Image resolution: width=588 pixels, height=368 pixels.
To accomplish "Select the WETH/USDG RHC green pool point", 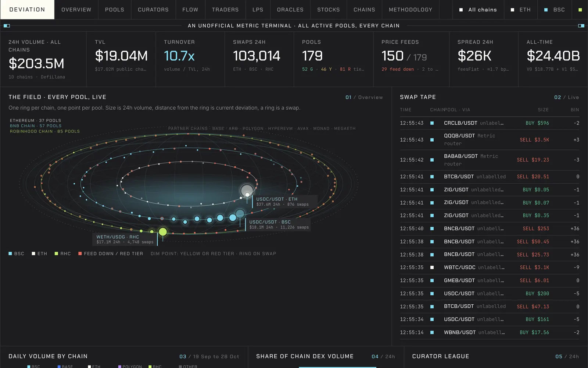I will click(x=163, y=231).
